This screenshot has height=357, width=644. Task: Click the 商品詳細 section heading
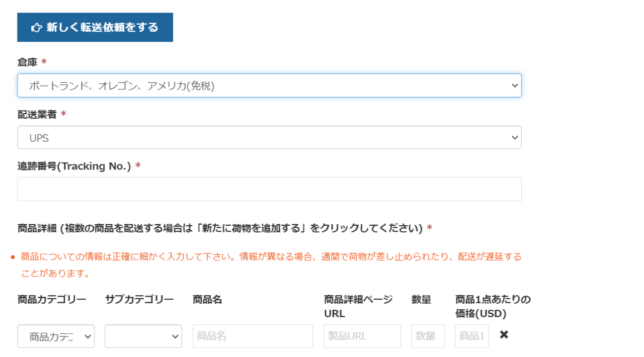(220, 228)
